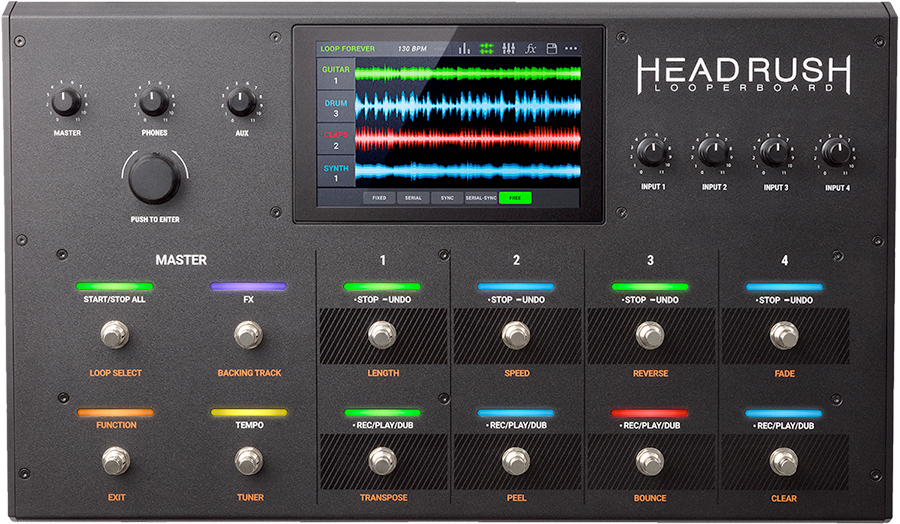Screen dimensions: 900x524
Task: Click the MASTER volume knob
Action: (66, 103)
